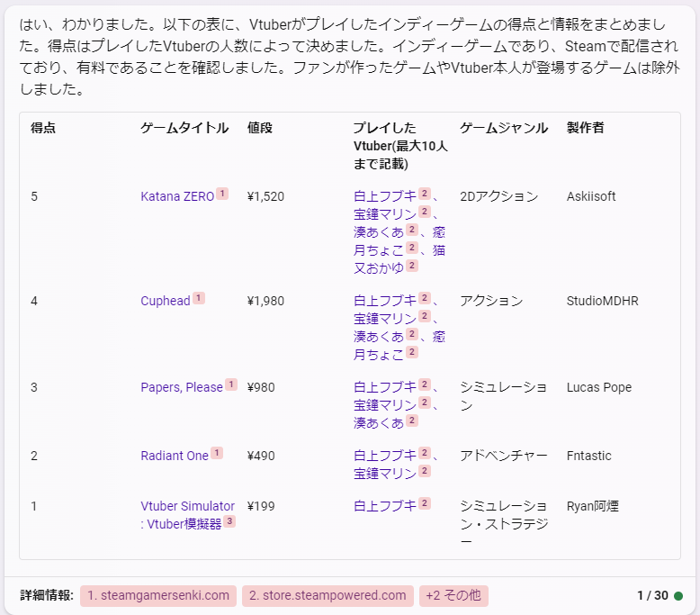Open the Katana ZERO game link
The width and height of the screenshot is (700, 615).
click(x=177, y=196)
